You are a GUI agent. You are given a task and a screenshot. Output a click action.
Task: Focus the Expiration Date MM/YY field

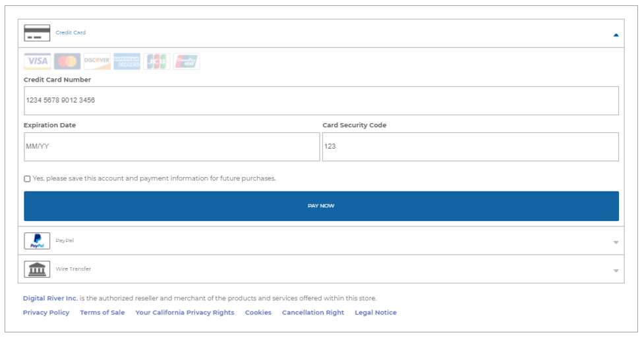coord(171,147)
